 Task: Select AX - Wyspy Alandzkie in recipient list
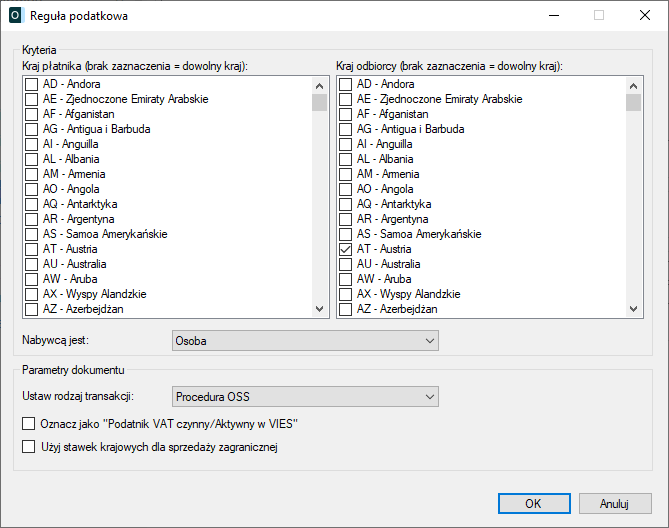(346, 294)
